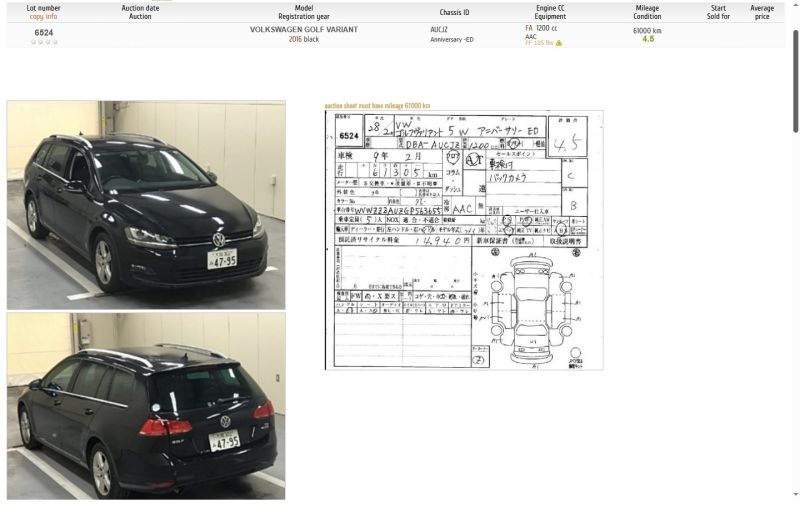Screen dimensions: 800x513
Task: Click the mileage value 61000 km
Action: pyautogui.click(x=647, y=31)
